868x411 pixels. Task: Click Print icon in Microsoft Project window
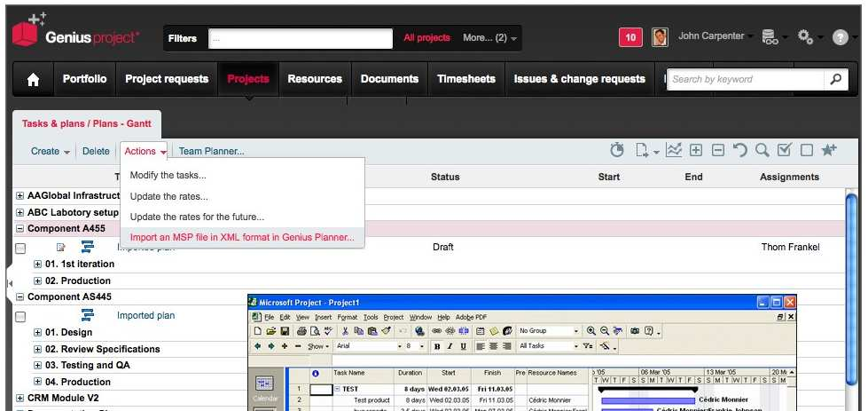301,331
